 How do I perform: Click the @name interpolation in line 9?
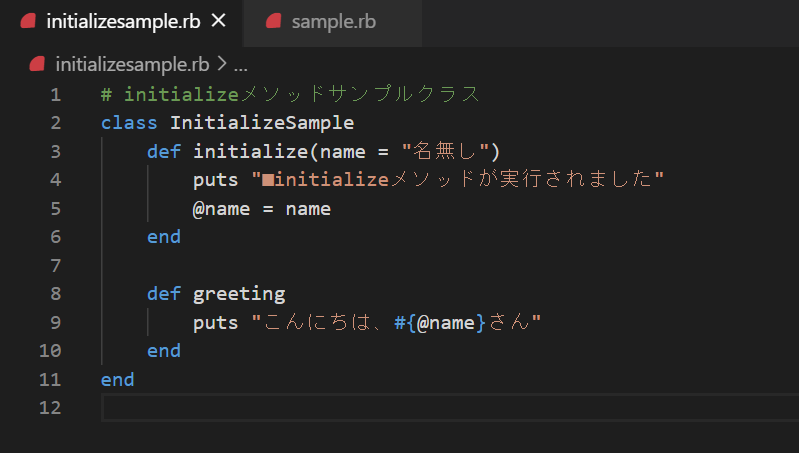(x=446, y=323)
